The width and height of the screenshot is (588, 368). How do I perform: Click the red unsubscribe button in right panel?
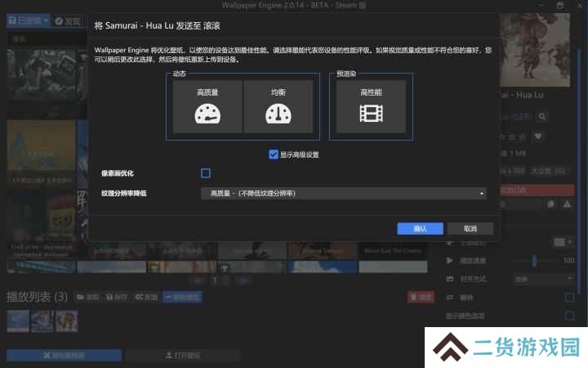click(x=537, y=191)
